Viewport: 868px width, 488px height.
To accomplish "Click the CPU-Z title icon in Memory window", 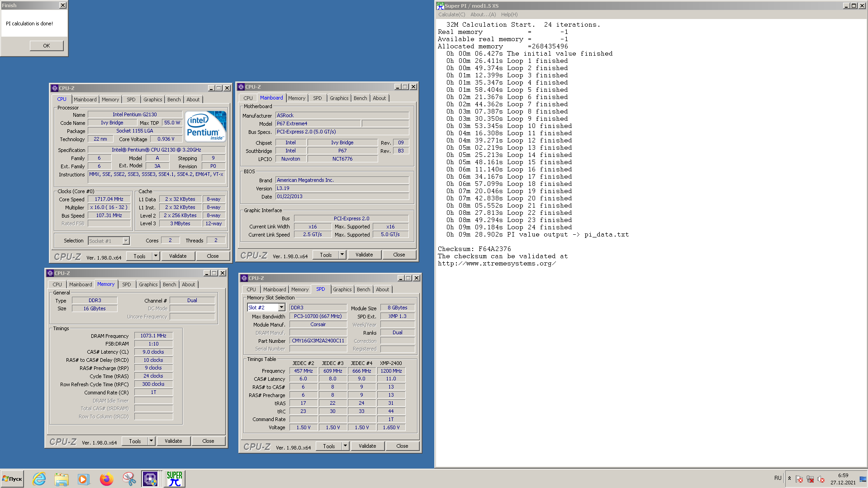I will pos(50,273).
